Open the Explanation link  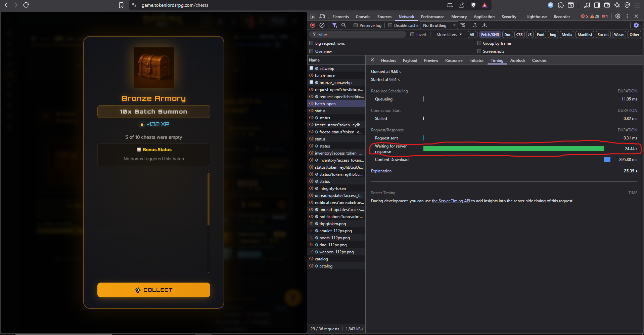pyautogui.click(x=381, y=171)
